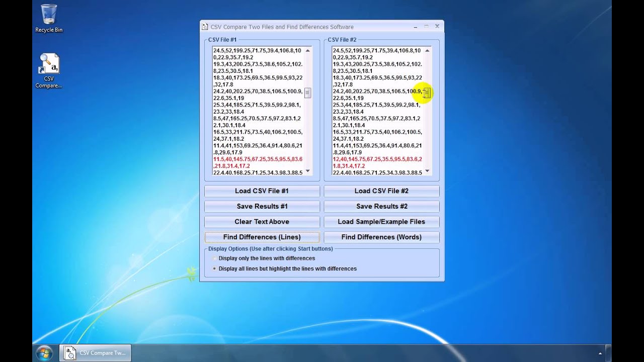
Task: Click scroll up arrow in CSV File #2
Action: click(x=427, y=51)
